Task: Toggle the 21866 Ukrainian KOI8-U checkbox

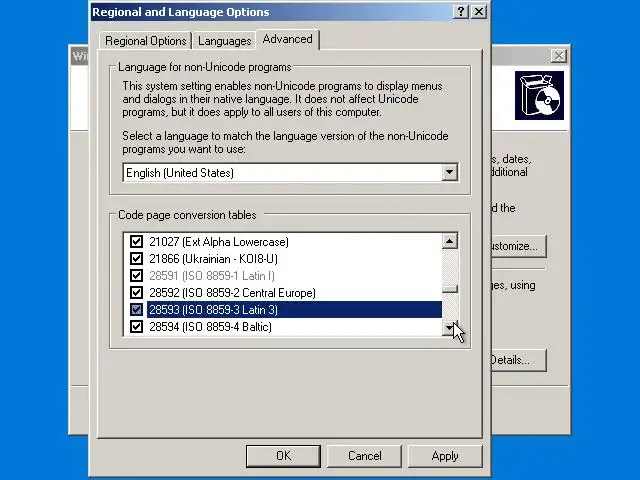Action: tap(136, 258)
